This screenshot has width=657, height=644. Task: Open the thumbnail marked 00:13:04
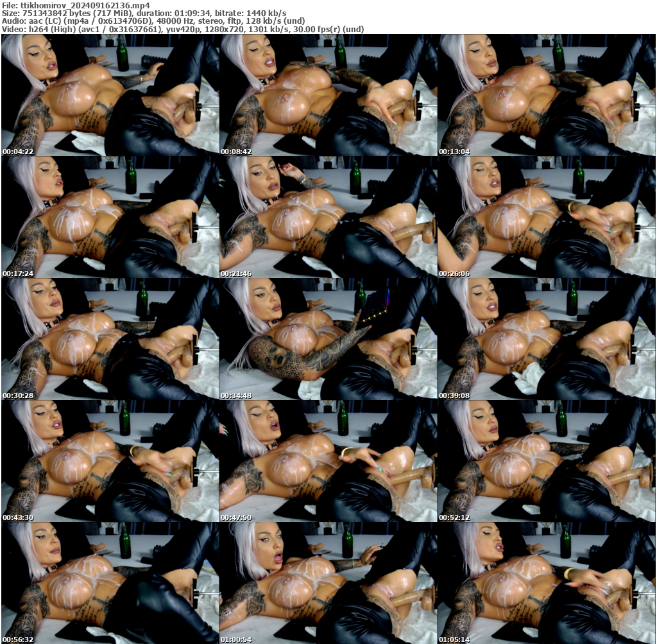pyautogui.click(x=546, y=95)
